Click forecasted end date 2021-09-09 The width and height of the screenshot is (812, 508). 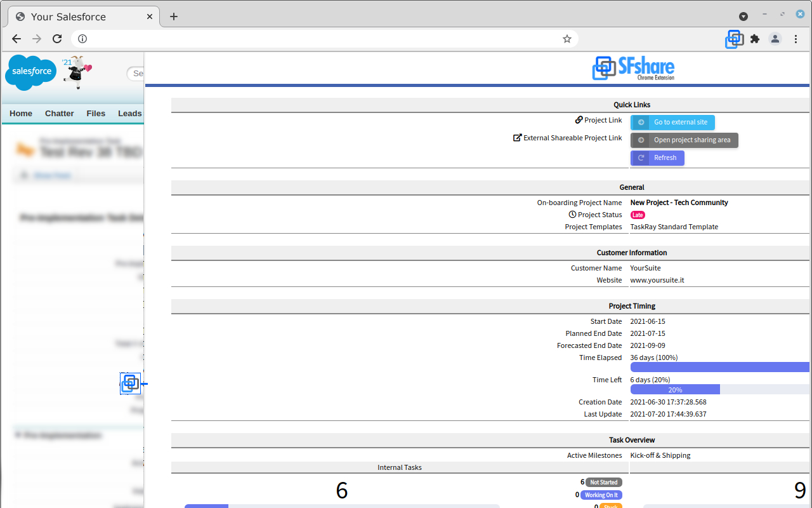648,345
